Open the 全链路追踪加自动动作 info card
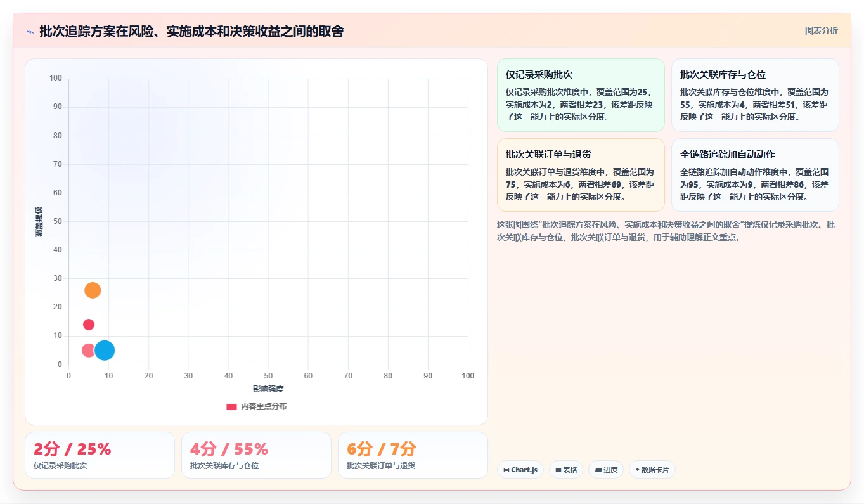This screenshot has height=504, width=864. tap(755, 175)
